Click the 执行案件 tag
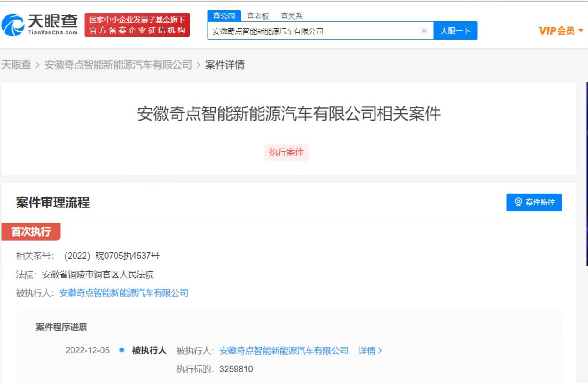The image size is (588, 383). point(286,152)
